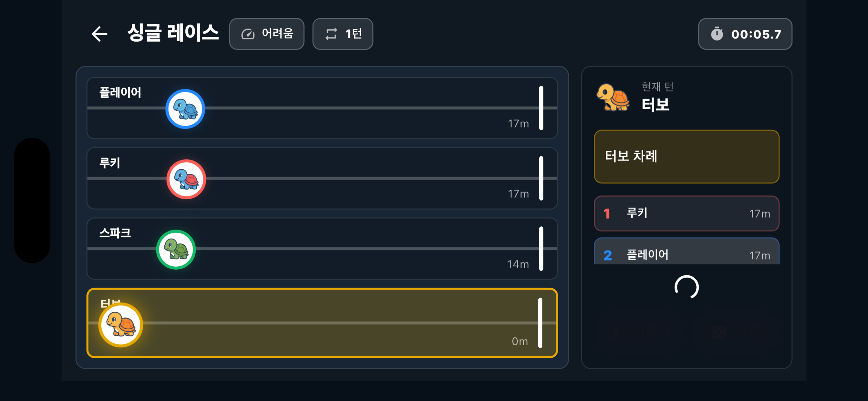Select the highlighted 터보 race lane
868x401 pixels.
(322, 323)
